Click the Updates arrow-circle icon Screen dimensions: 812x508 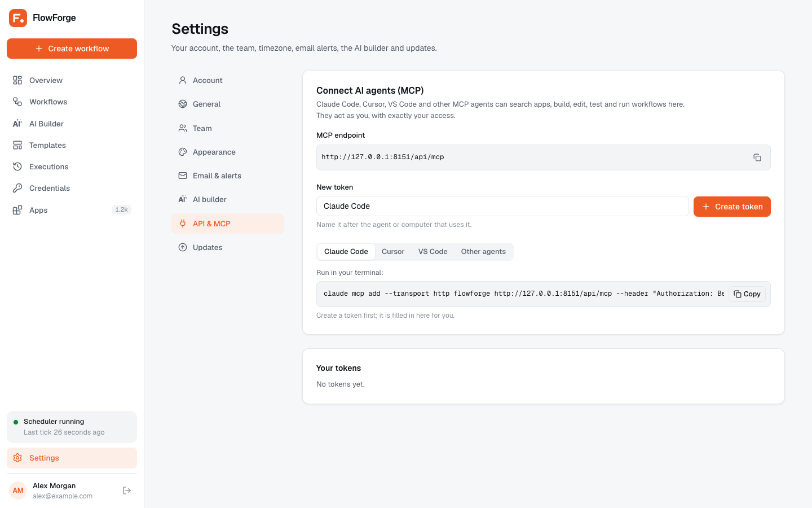click(183, 247)
